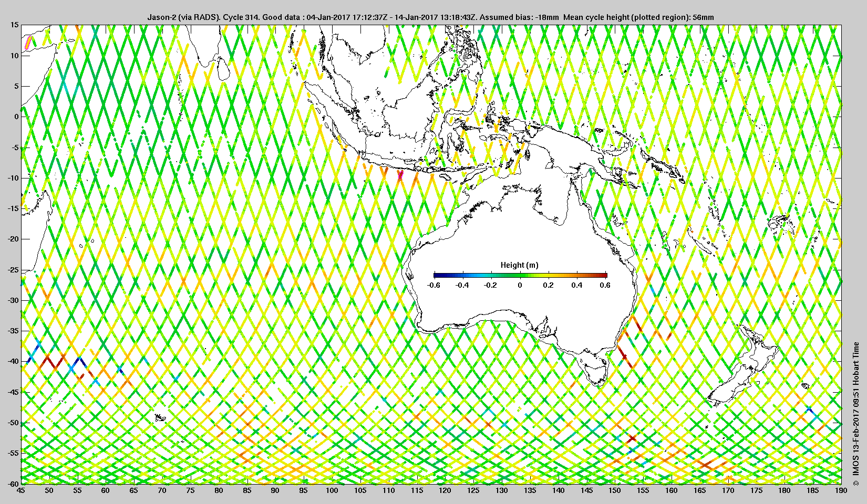Click latitude tick label 15 on left axis
Image resolution: width=867 pixels, height=504 pixels.
(15, 25)
